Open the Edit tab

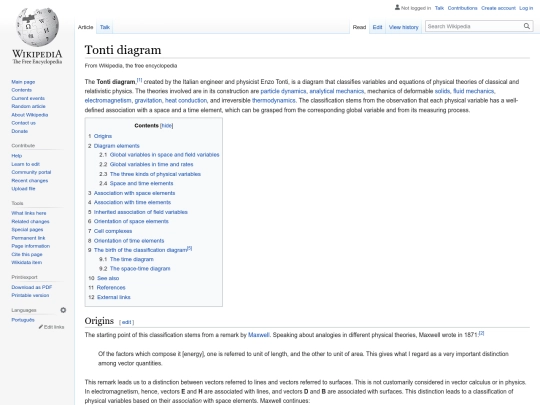coord(377,27)
